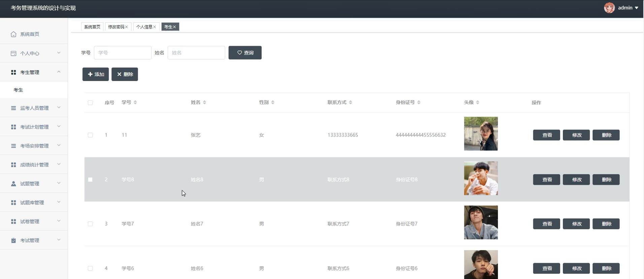
Task: Check the checkbox for row 学号6
Action: coord(90,268)
